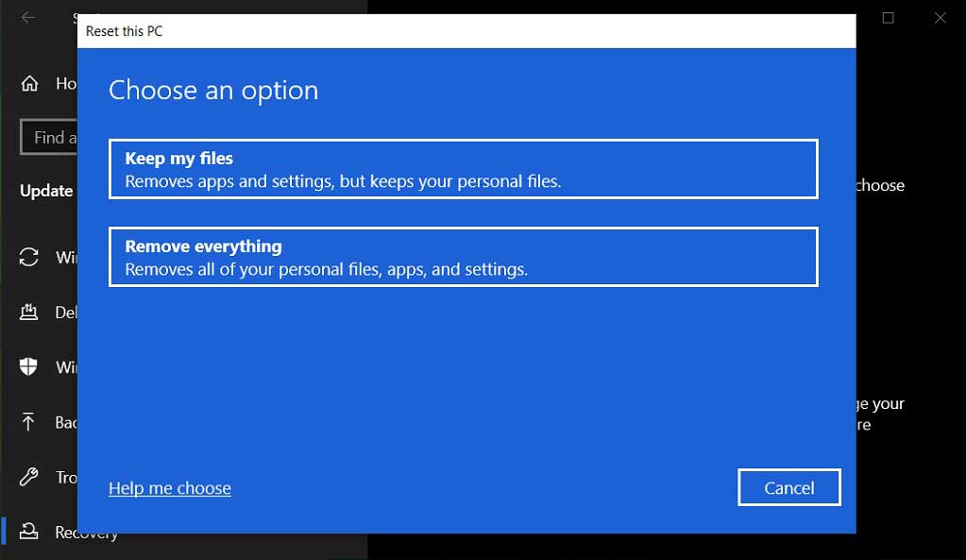Close the Settings window
966x560 pixels.
click(x=940, y=18)
